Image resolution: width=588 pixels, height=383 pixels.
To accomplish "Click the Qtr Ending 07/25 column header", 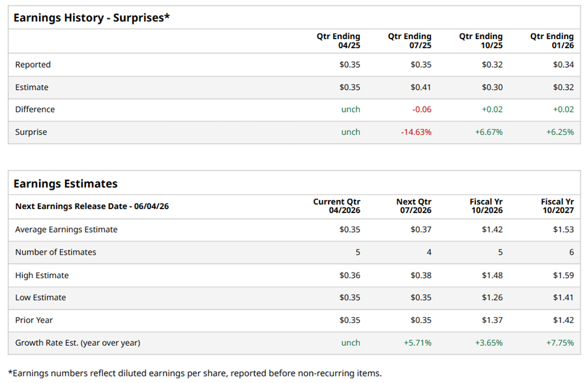I will (409, 40).
